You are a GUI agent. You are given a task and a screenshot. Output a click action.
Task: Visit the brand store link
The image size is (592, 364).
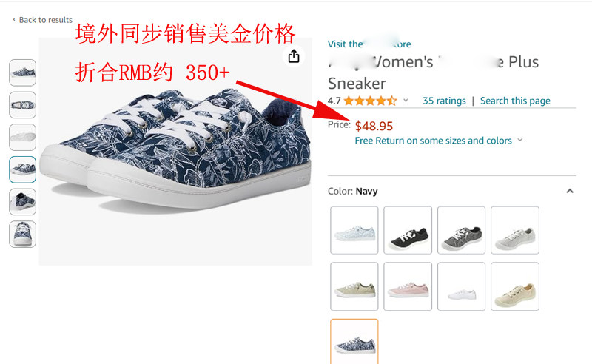(x=369, y=44)
